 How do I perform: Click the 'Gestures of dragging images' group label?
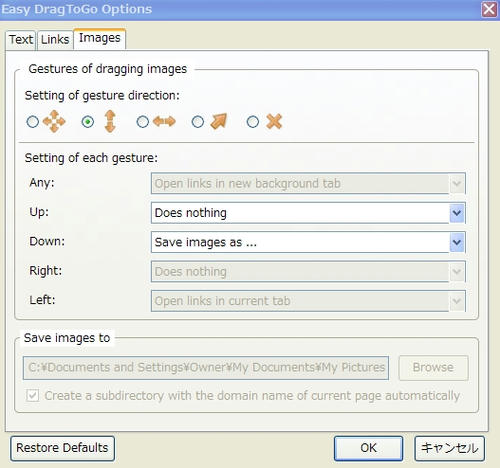(108, 69)
